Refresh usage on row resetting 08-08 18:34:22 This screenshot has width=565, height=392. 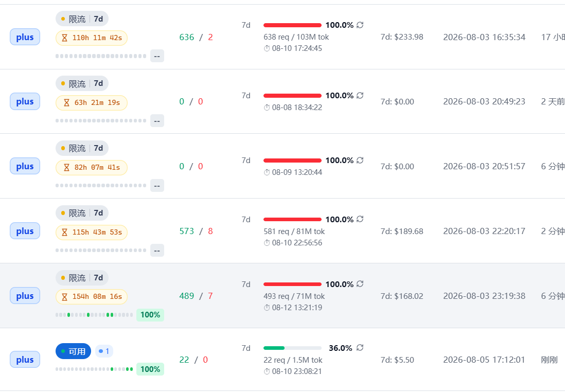pos(360,96)
